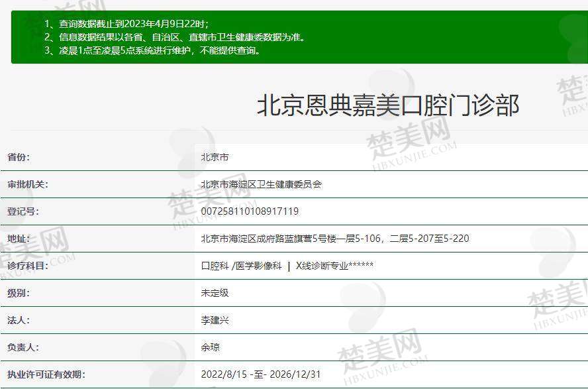Select 北京市海淀区卫生健康委员会 text
The height and width of the screenshot is (389, 588).
[261, 185]
